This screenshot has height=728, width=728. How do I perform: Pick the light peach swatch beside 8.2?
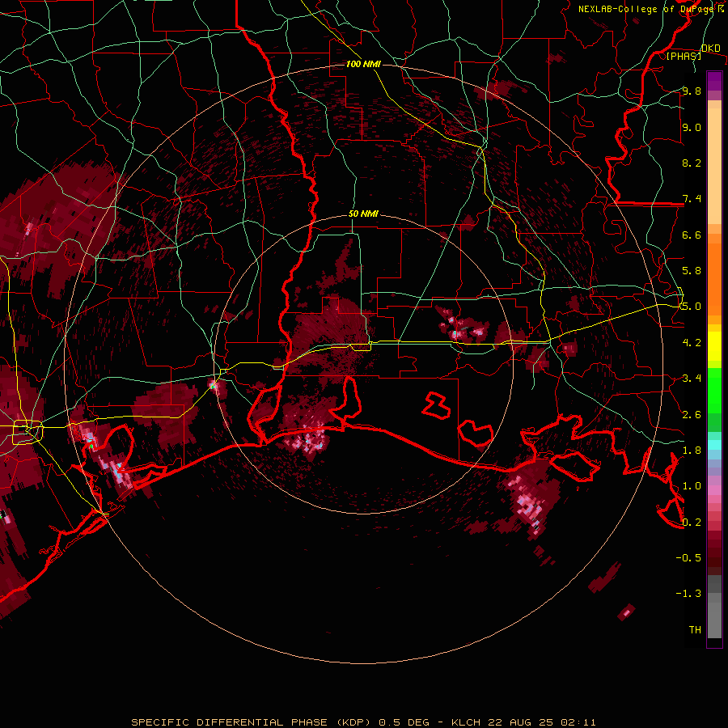(714, 166)
